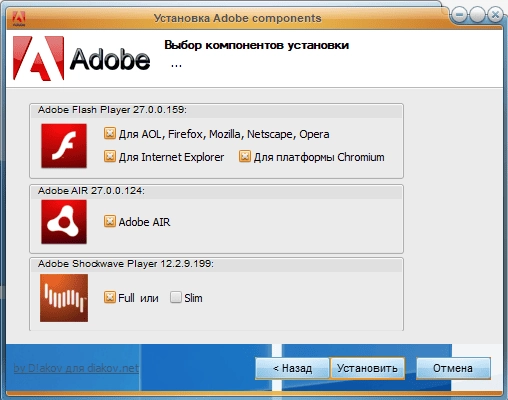This screenshot has width=508, height=400.
Task: Click the large Adobe logo in header
Action: click(81, 59)
